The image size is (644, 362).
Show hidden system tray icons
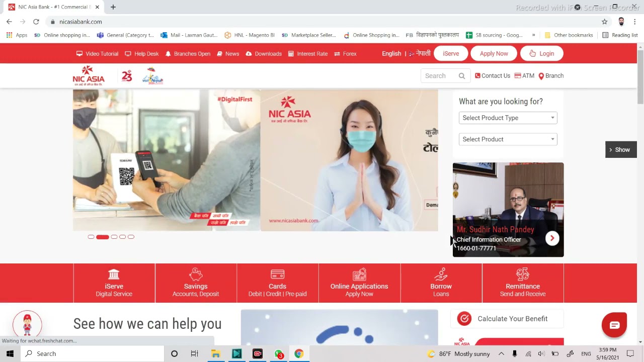coord(501,354)
